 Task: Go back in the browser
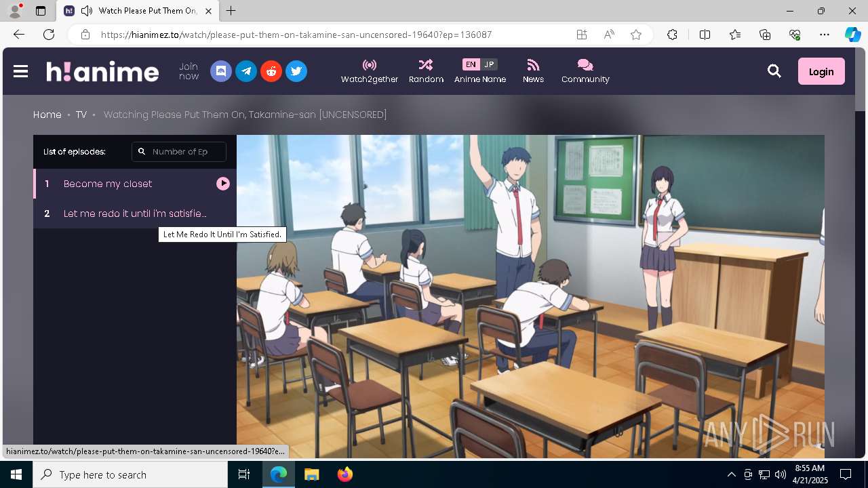[19, 35]
